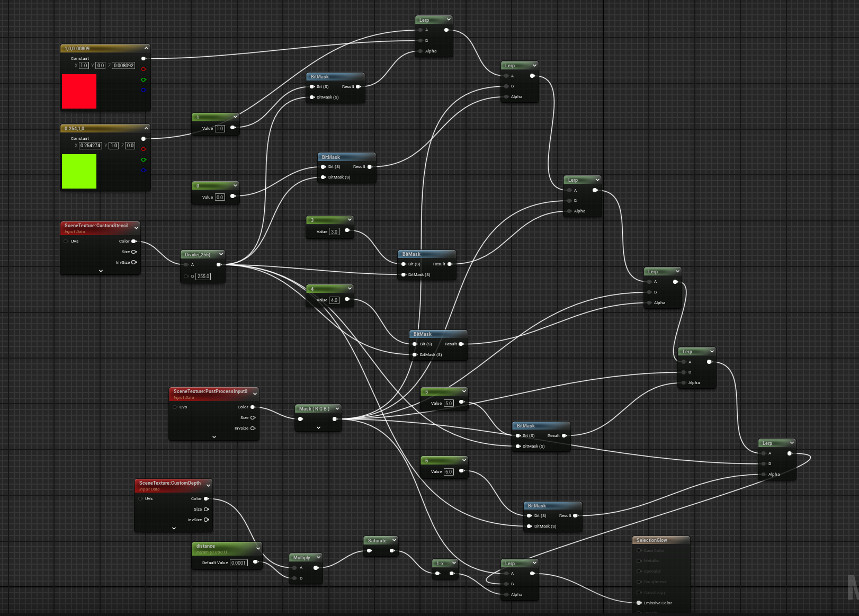This screenshot has height=616, width=859.
Task: Click the Color output pin of SceneTexture:CustomDepth
Action: coord(206,499)
